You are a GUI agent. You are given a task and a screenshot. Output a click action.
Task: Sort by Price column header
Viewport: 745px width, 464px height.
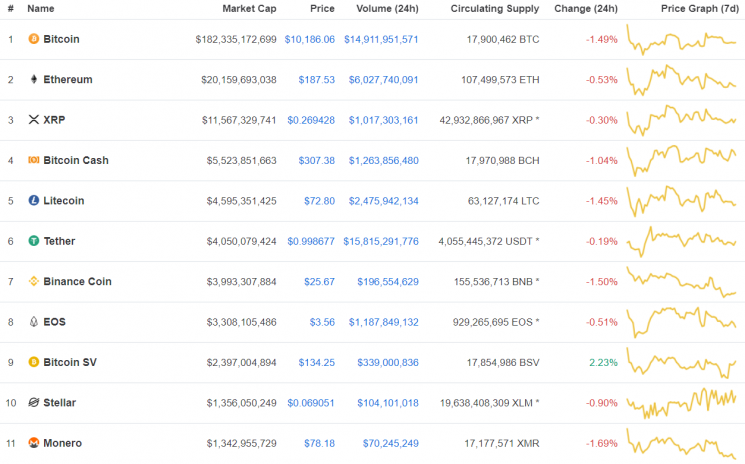322,9
